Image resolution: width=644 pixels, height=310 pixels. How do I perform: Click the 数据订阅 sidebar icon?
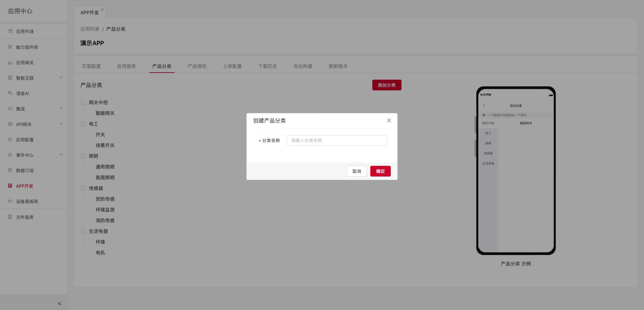[10, 170]
